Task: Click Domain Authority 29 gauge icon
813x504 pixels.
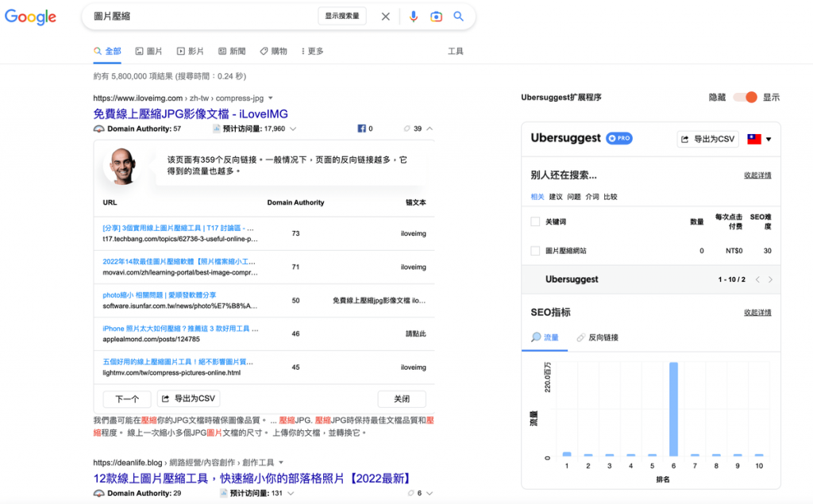Action: pyautogui.click(x=98, y=493)
